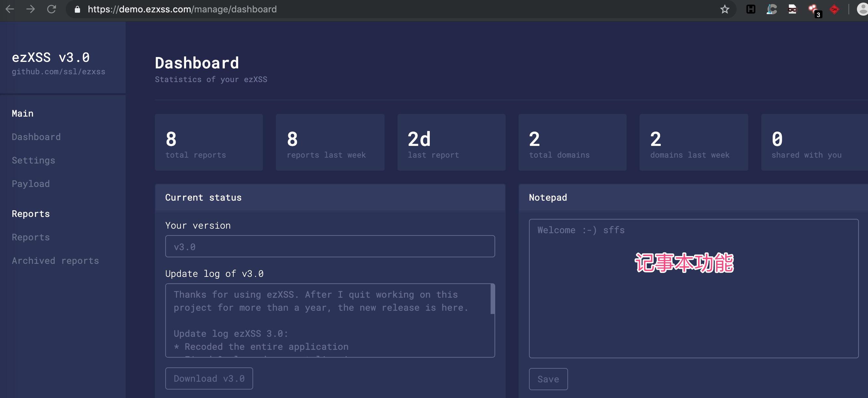Click the Dashboard page heading
This screenshot has width=868, height=398.
click(197, 63)
